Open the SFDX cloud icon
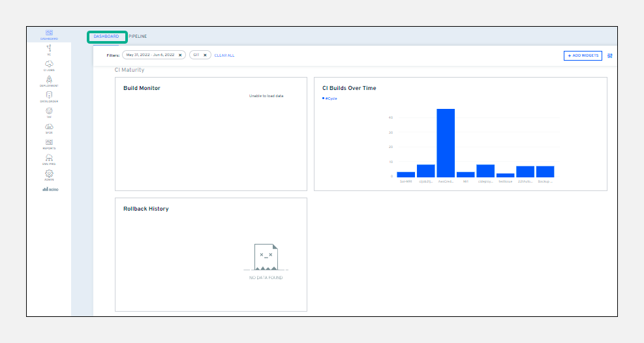This screenshot has width=644, height=343. (49, 127)
